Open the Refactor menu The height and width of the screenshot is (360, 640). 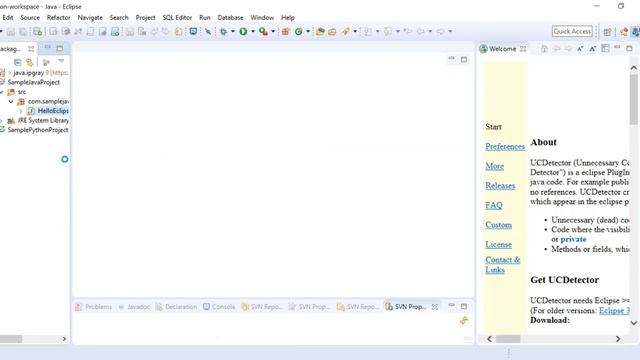(x=58, y=18)
